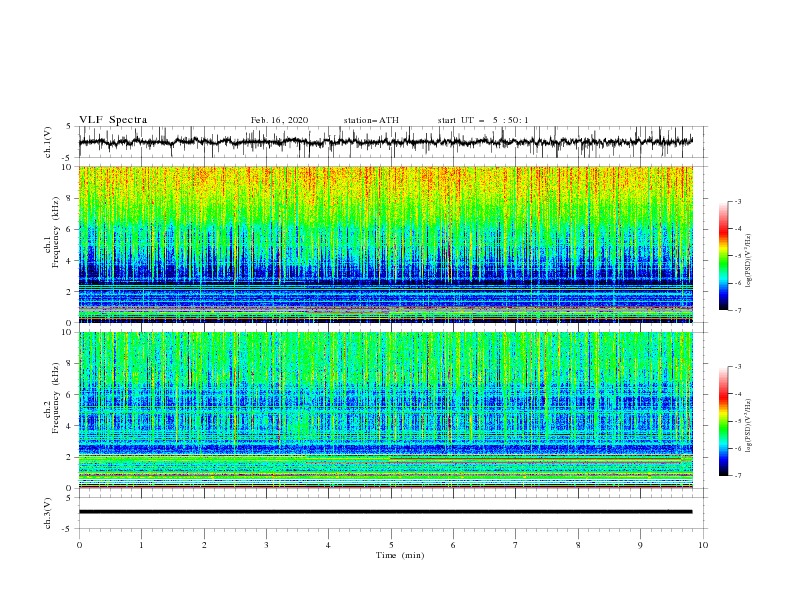
Task: Click the "6" kHz tick of ch.1 spectrogram
Action: tap(71, 229)
